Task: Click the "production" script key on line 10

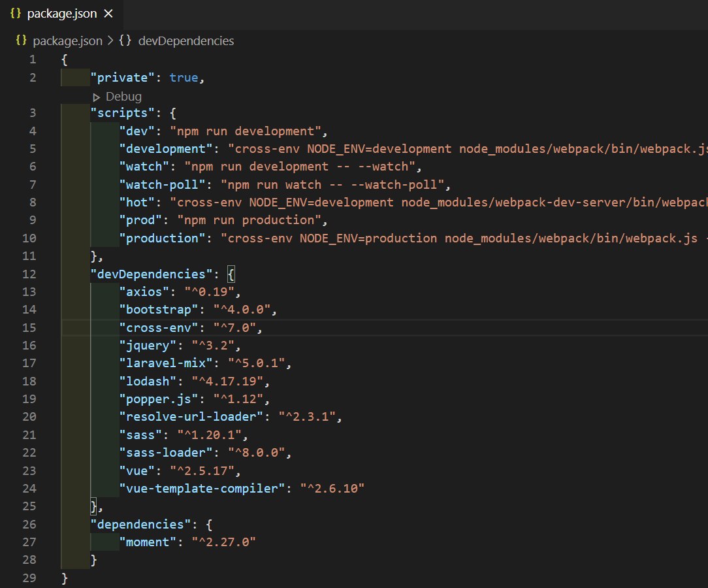Action: pyautogui.click(x=163, y=238)
